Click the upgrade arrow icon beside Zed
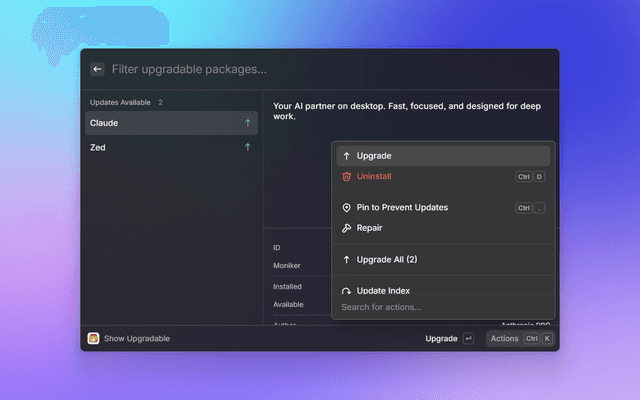The width and height of the screenshot is (640, 400). 247,147
